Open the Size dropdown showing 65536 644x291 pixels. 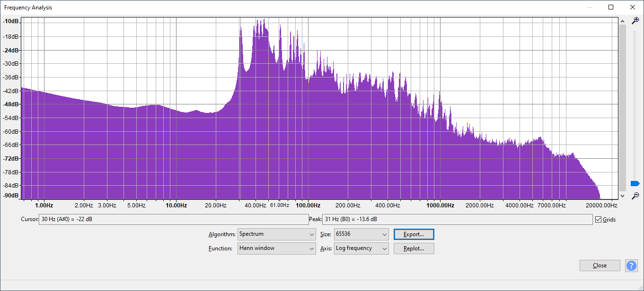pyautogui.click(x=361, y=234)
